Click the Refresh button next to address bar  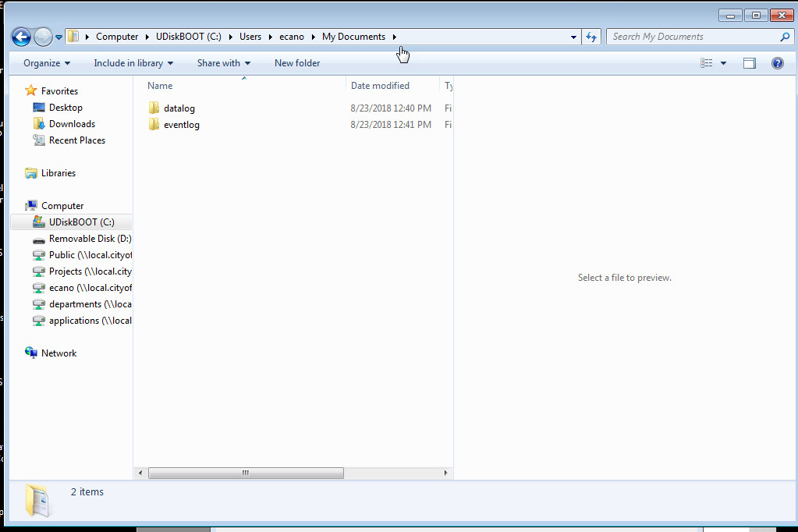591,37
